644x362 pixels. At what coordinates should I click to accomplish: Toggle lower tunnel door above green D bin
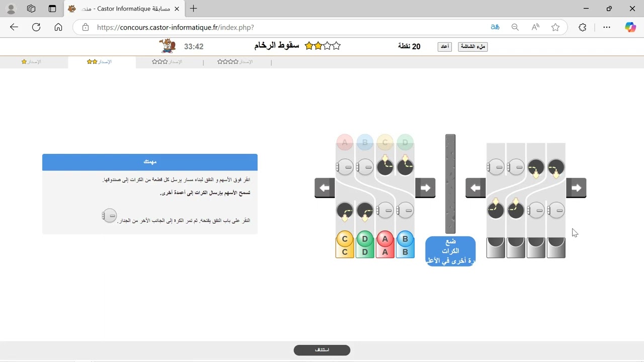tap(365, 210)
